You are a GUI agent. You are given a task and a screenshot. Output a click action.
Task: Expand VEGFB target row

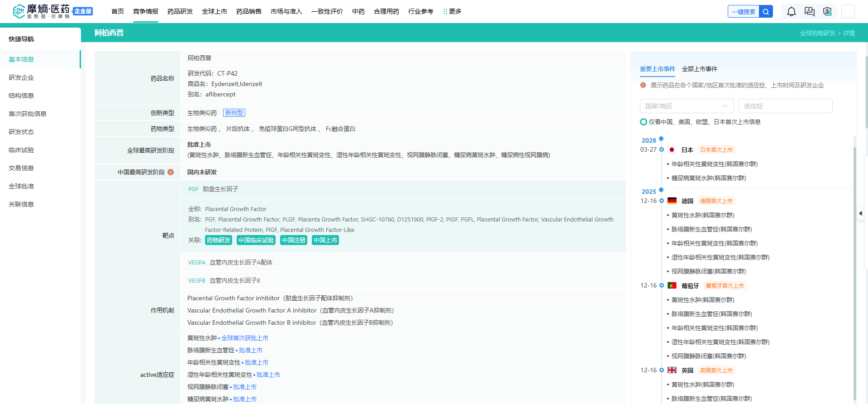403,280
